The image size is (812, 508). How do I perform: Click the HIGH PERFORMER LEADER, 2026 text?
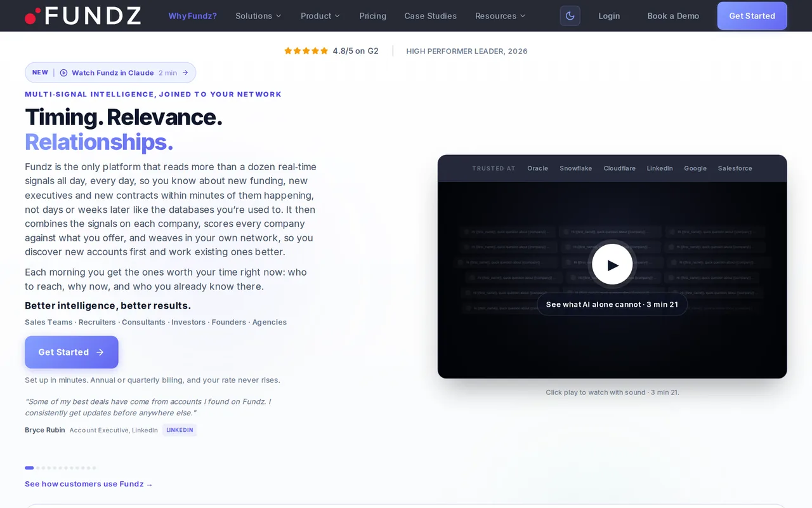[467, 51]
